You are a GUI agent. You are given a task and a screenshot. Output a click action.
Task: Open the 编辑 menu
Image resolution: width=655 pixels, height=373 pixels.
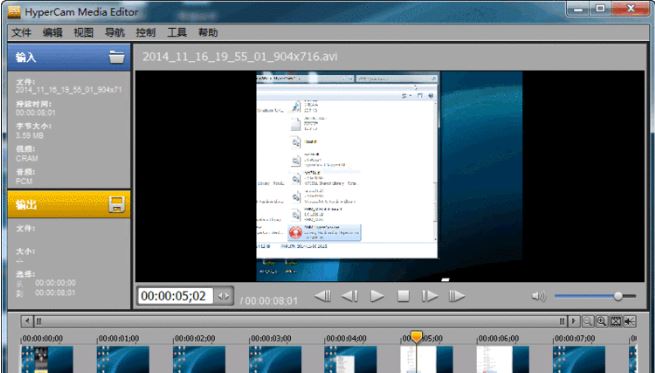(x=53, y=33)
